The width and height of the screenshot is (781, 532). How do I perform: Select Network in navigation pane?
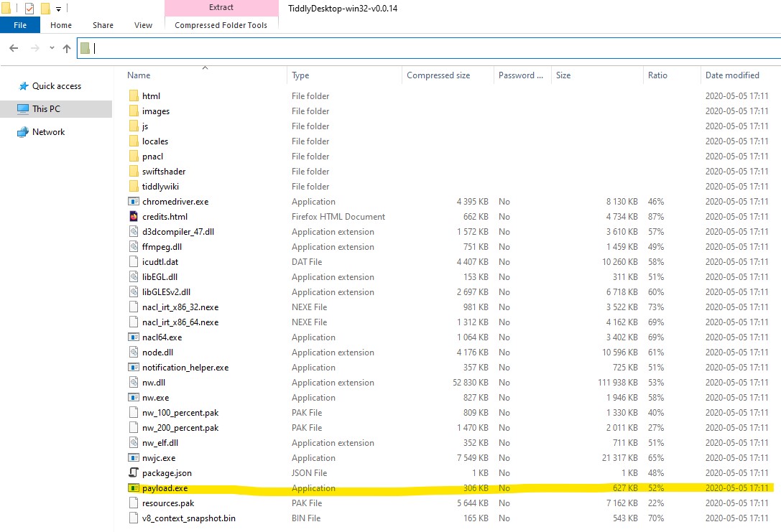48,132
